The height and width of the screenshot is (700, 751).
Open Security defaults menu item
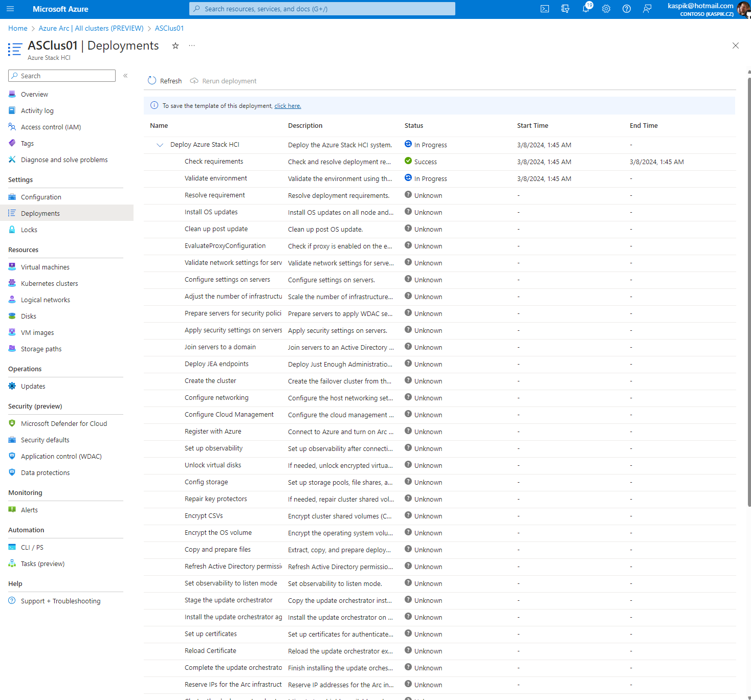[45, 440]
